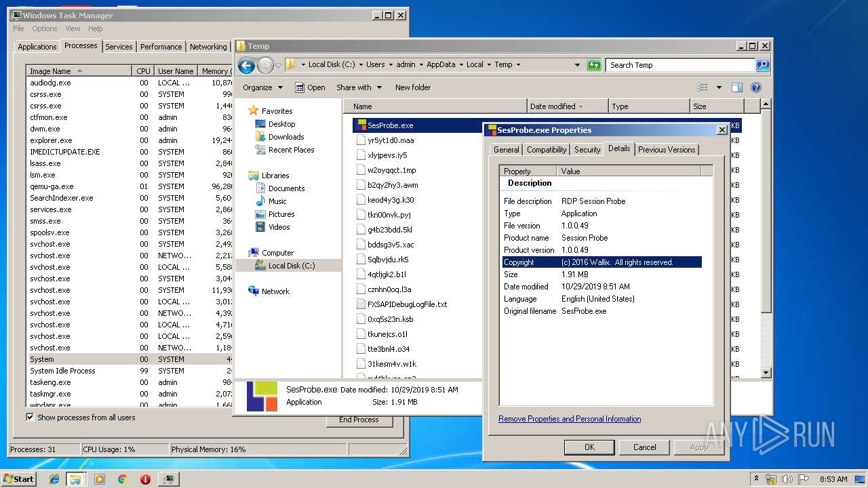Screen dimensions: 868x488
Task: Open Music library
Action: (277, 201)
